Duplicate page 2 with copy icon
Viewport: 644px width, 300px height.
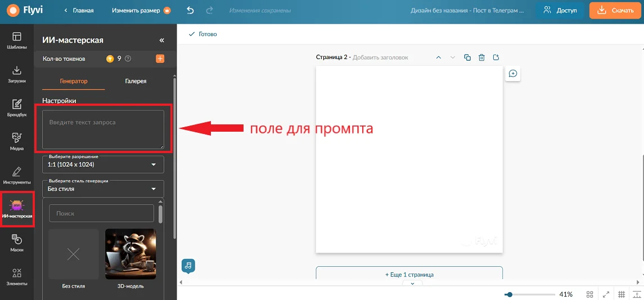467,57
